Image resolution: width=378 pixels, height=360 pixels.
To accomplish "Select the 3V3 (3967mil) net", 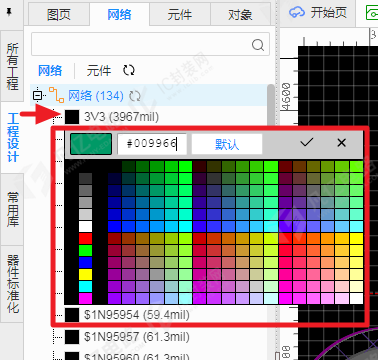I will [x=121, y=117].
